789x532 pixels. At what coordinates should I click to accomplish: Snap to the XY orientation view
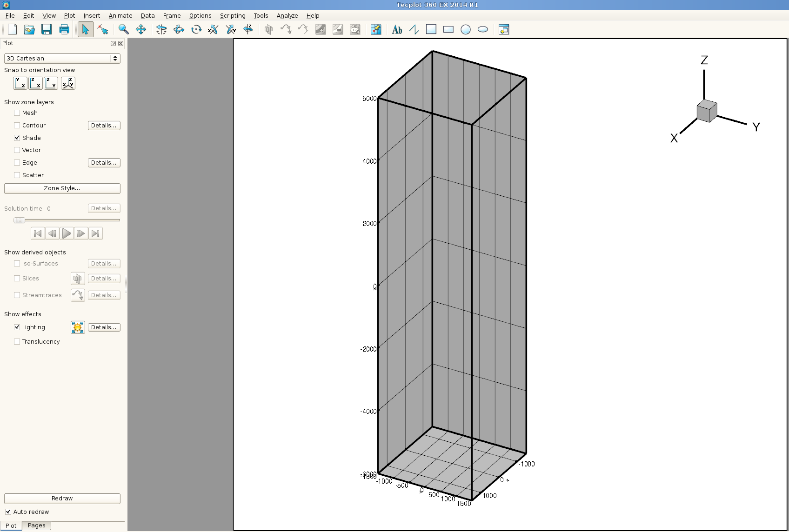click(x=20, y=83)
